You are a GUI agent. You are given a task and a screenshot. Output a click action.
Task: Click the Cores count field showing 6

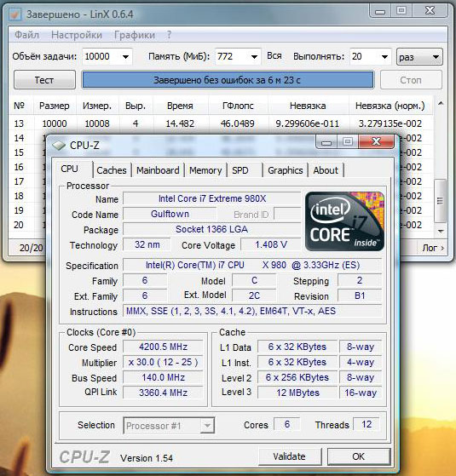[x=286, y=424]
